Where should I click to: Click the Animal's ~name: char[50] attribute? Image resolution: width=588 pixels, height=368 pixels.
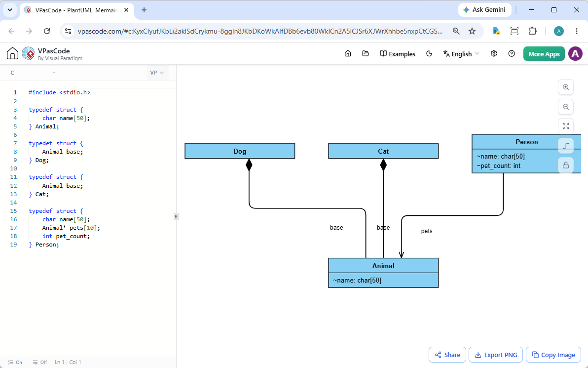(x=357, y=280)
